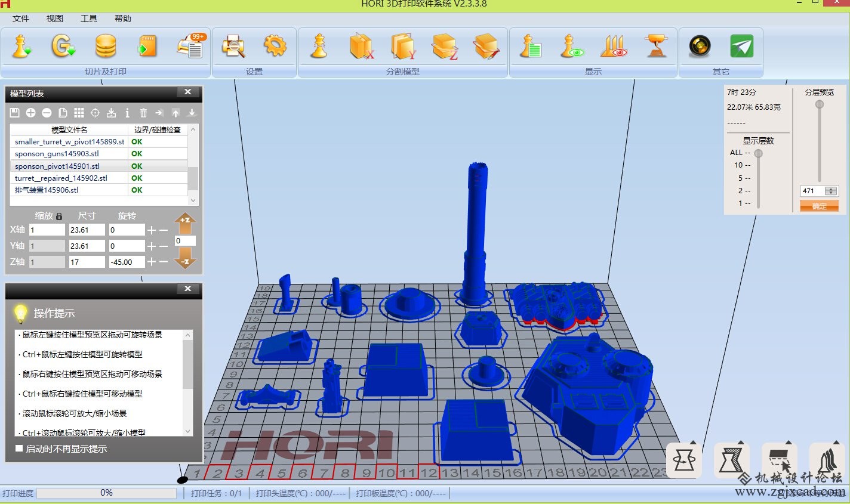Move the model down with the down arrow icon
Screen dimensions: 850x504
(x=192, y=113)
